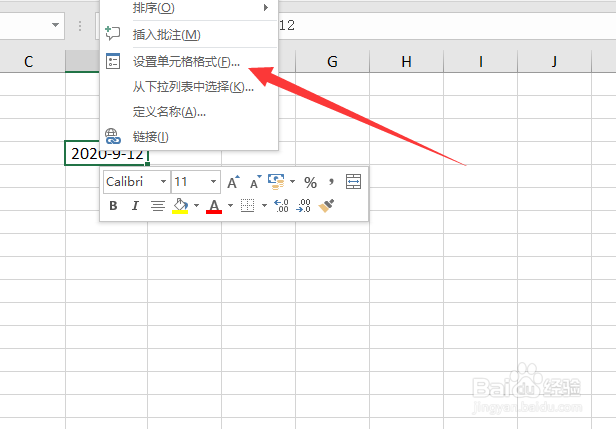Expand fill color dropdown arrow
Screen dimensions: 616x429
click(x=196, y=205)
